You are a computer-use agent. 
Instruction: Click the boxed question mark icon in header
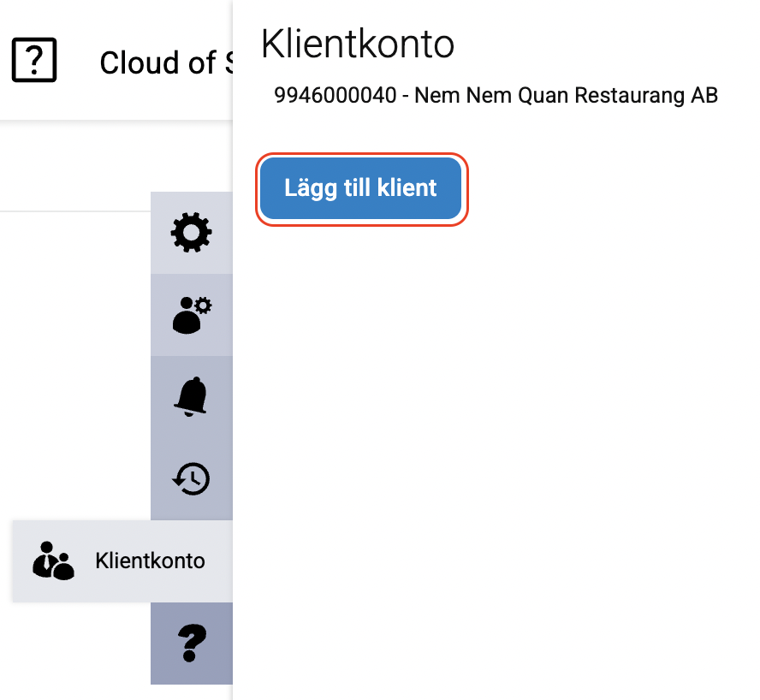coord(34,61)
